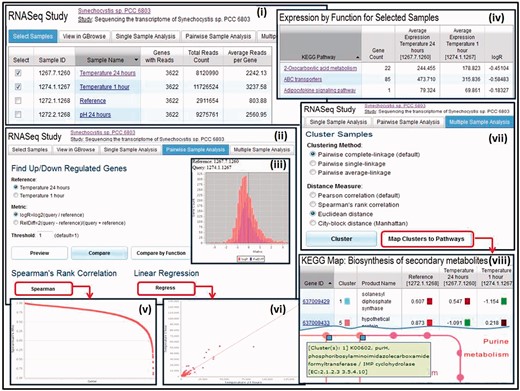Switch to highlighted Pairwise Sample Analysis tab, panel (ii)
520x391 pixels.
point(196,150)
